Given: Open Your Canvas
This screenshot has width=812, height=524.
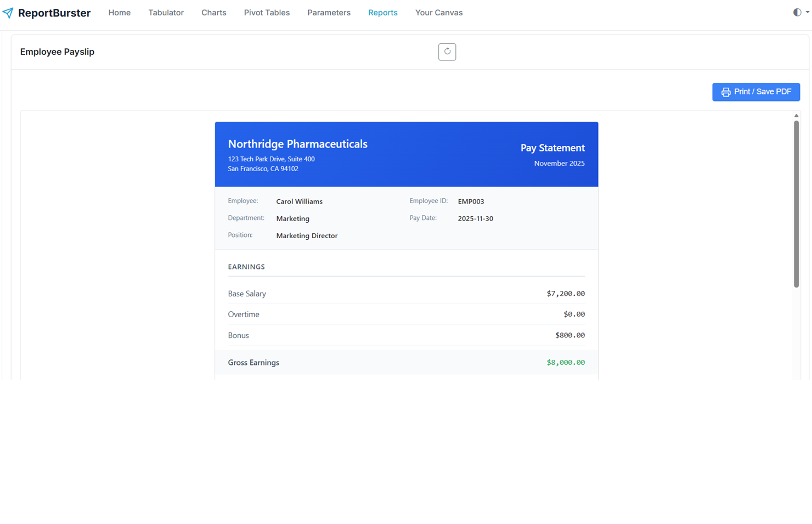Looking at the screenshot, I should click(x=438, y=13).
